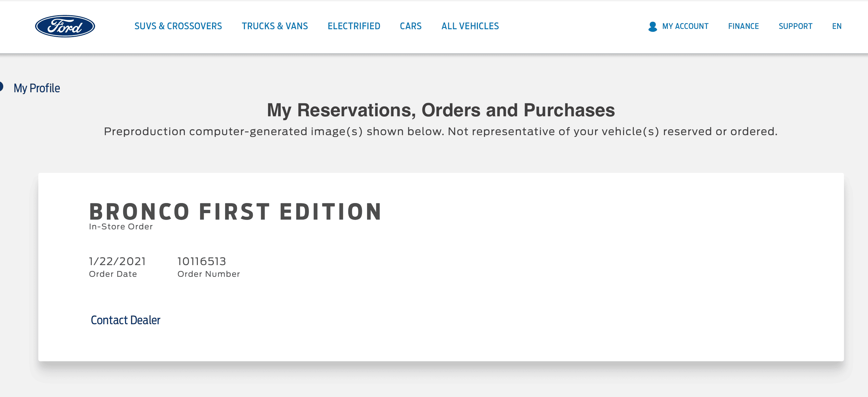Open the Electrified menu
The image size is (868, 397).
click(x=354, y=26)
